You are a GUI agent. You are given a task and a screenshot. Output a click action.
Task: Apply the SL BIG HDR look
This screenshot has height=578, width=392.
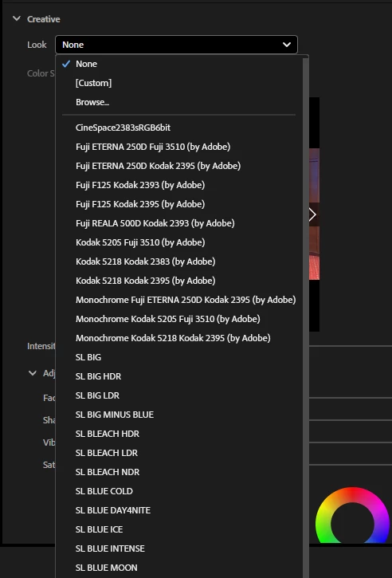179,376
